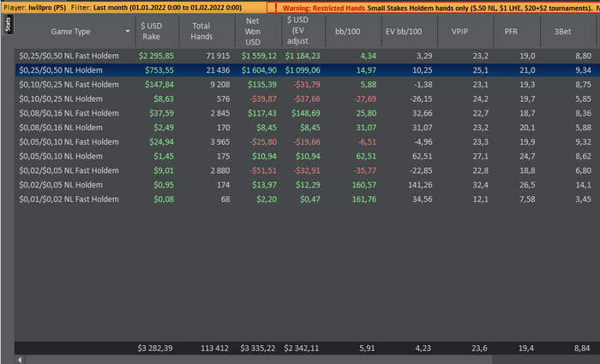Viewport: 600px width, 364px height.
Task: Click the bb/100 value 160,57
Action: pyautogui.click(x=364, y=185)
